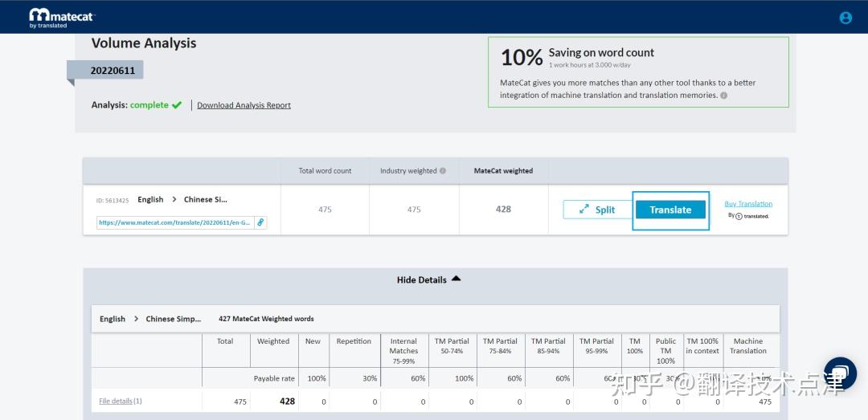Click info icon in savings box
Viewport: 868px width, 420px height.
[x=724, y=96]
